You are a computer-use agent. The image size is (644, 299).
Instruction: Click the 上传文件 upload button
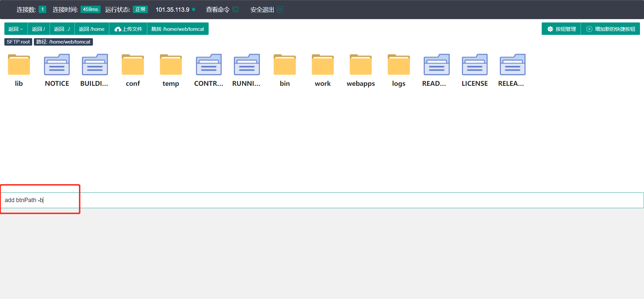pos(128,29)
